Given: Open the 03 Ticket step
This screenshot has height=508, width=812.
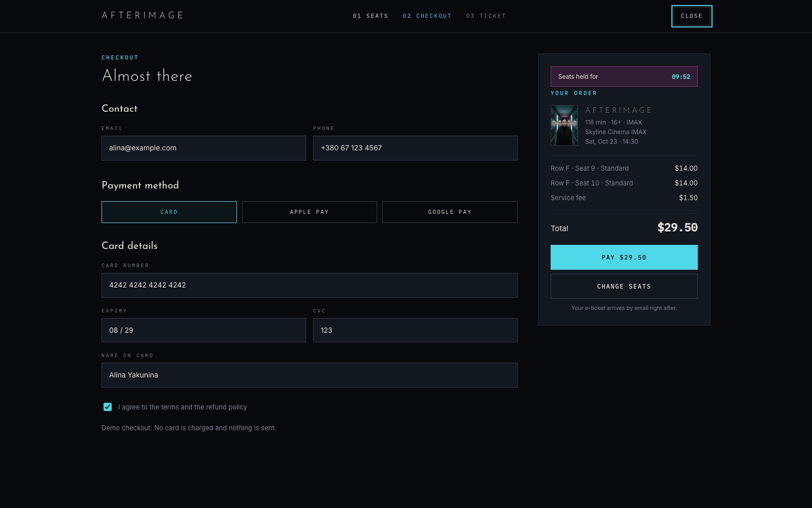Looking at the screenshot, I should coord(486,16).
